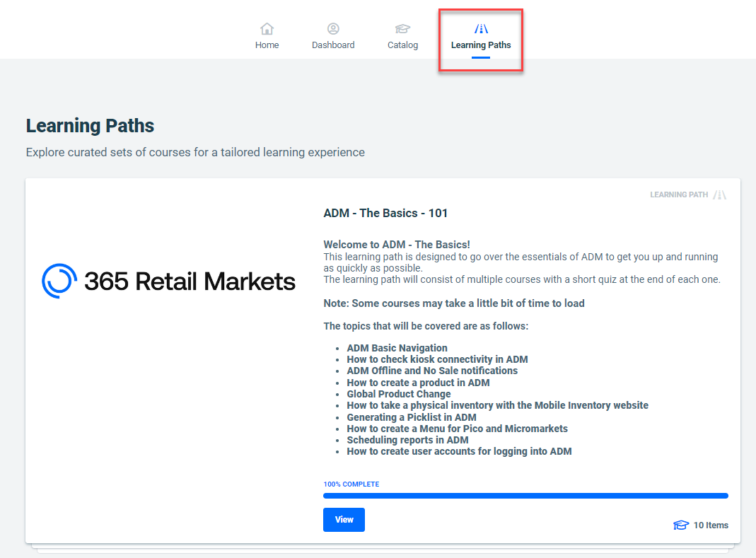756x558 pixels.
Task: Click 'How to create a product in ADM'
Action: click(418, 383)
